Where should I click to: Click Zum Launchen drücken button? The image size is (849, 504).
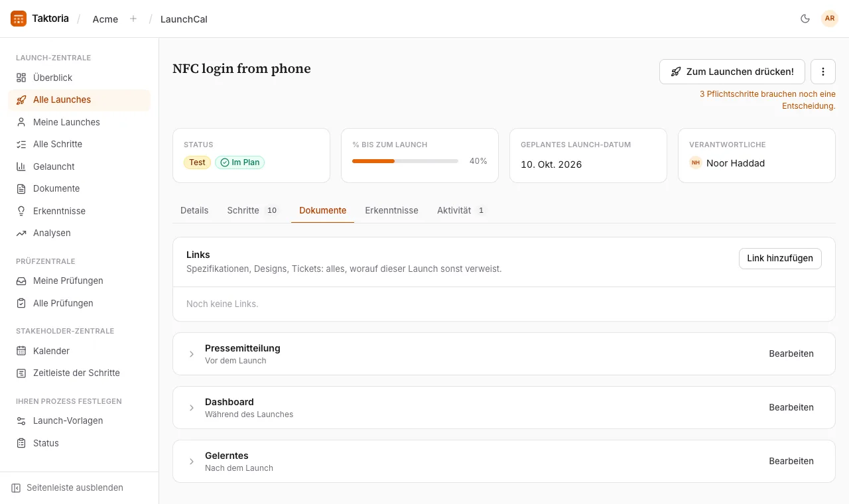(732, 72)
